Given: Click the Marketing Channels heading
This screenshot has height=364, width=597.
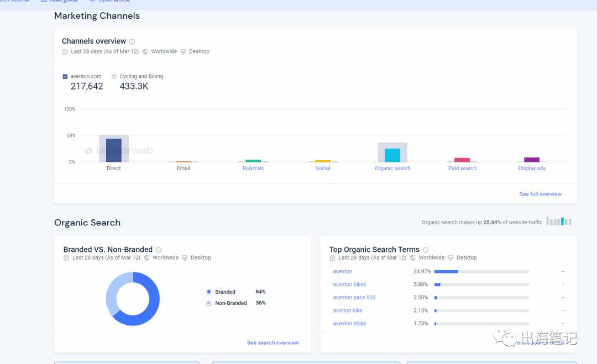Looking at the screenshot, I should (97, 16).
